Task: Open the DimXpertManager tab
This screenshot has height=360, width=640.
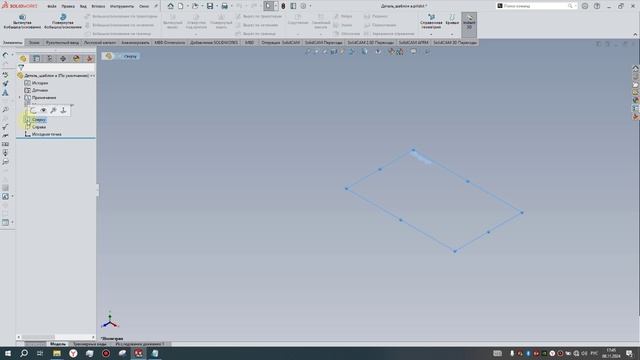Action: tap(63, 59)
